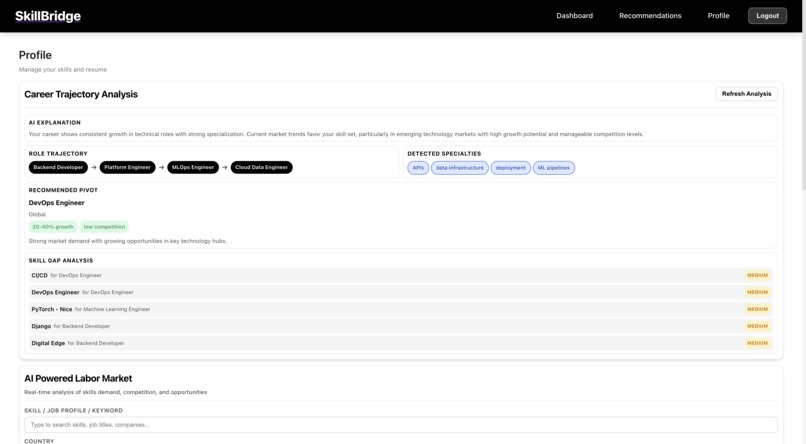Viewport: 806px width, 444px height.
Task: Click the MEDIUM badge on PyTorch row
Action: click(x=757, y=309)
